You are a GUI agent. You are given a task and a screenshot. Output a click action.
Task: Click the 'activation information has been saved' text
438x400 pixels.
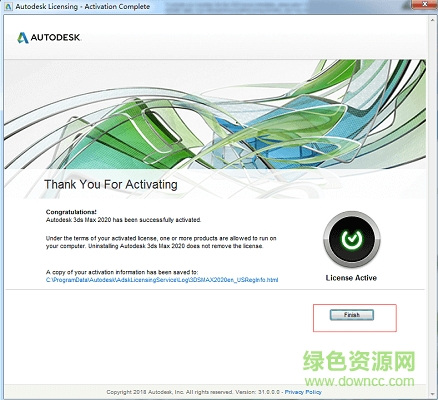122,272
